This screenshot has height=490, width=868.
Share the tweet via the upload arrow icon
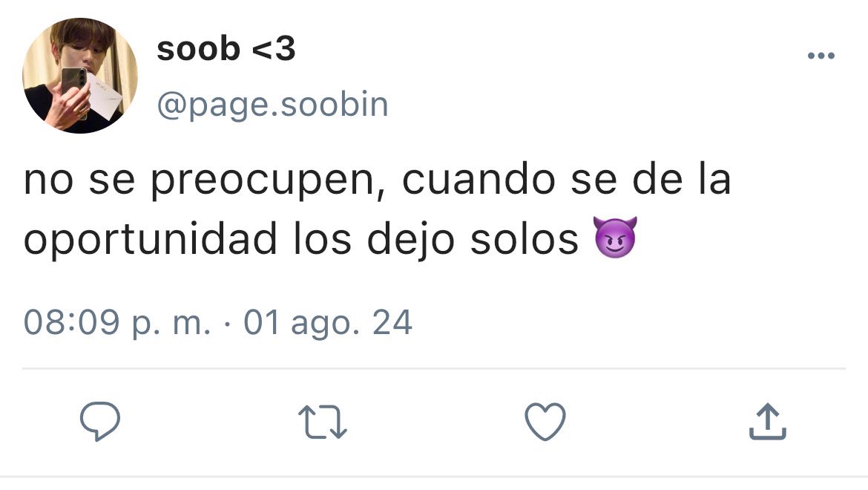[768, 422]
